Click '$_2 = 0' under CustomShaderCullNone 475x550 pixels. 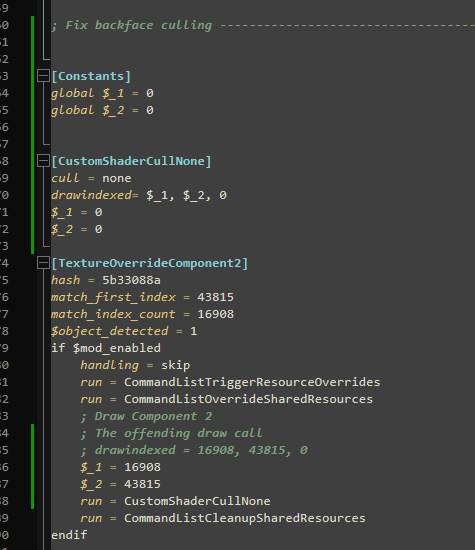[x=77, y=229]
